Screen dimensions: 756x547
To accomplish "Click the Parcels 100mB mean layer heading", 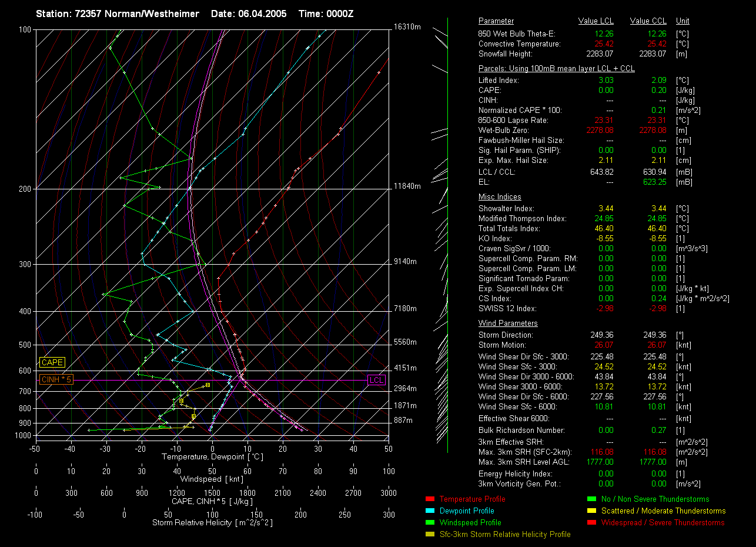I will pyautogui.click(x=556, y=69).
